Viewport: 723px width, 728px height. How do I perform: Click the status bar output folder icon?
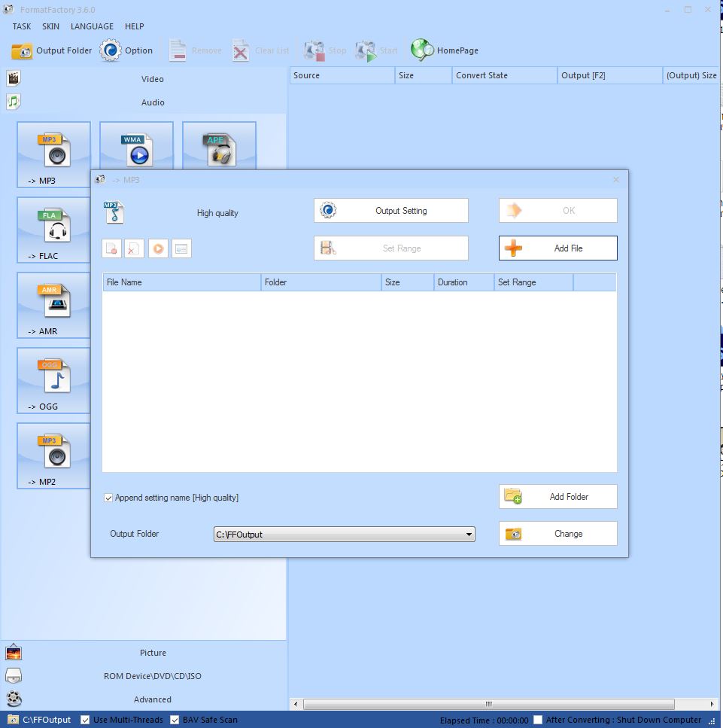coord(13,720)
